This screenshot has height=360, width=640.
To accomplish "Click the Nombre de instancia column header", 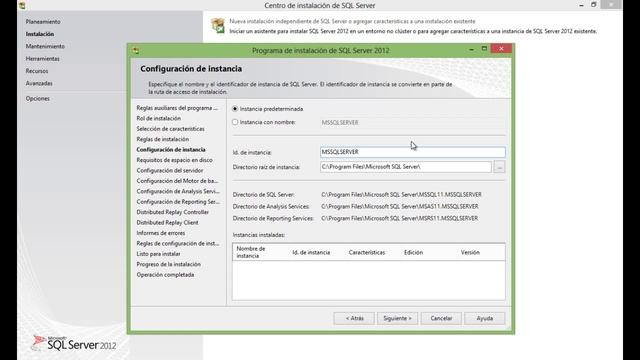I will [x=251, y=252].
